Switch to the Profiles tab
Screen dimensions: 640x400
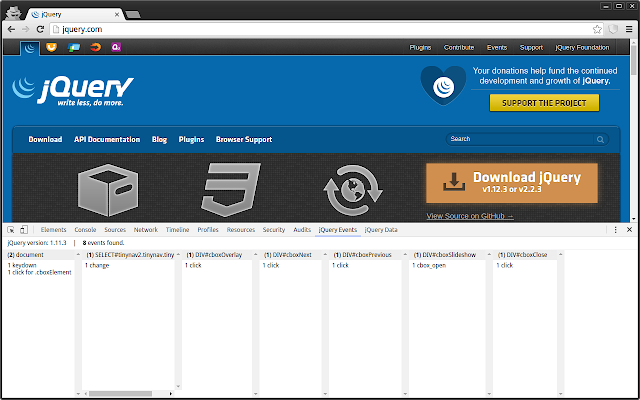tap(208, 230)
